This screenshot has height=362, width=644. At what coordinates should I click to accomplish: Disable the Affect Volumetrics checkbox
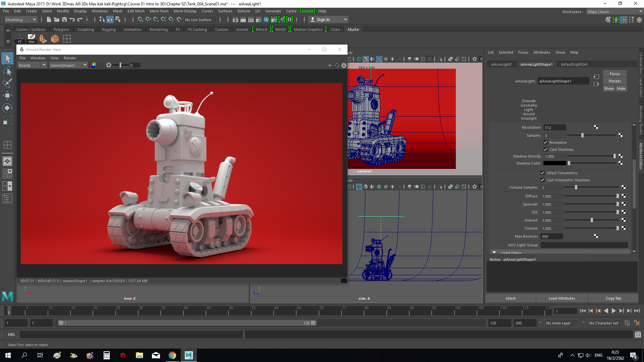coord(543,173)
